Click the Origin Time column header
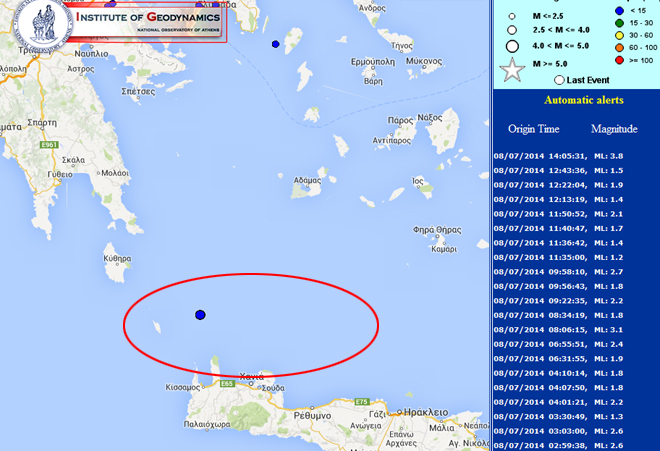 532,129
